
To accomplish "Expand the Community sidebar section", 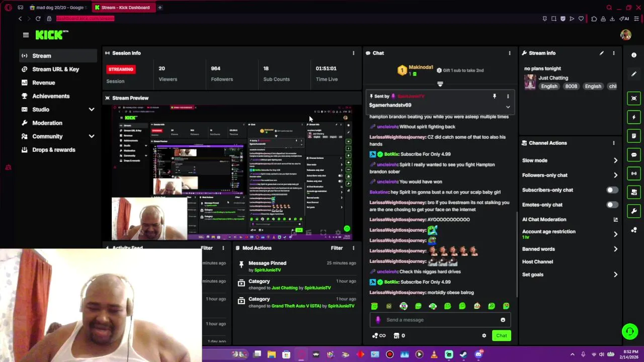I will 92,136.
